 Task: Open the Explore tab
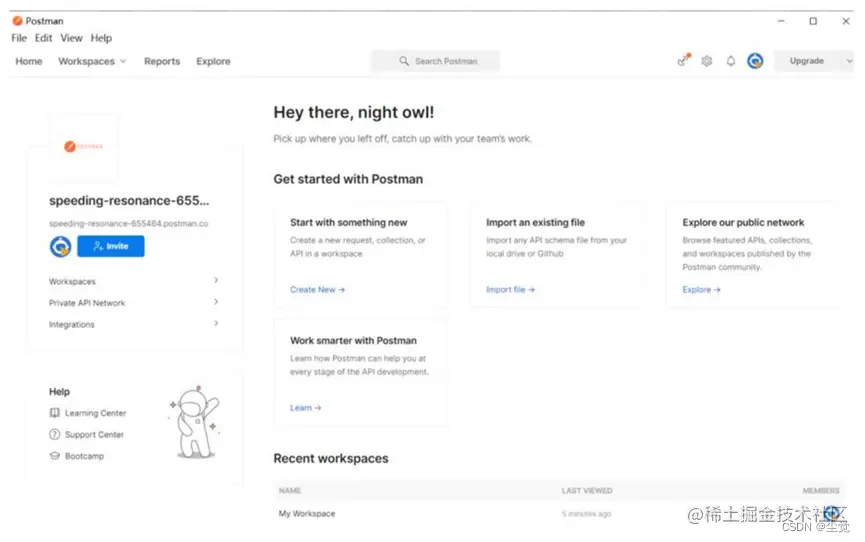pos(213,61)
